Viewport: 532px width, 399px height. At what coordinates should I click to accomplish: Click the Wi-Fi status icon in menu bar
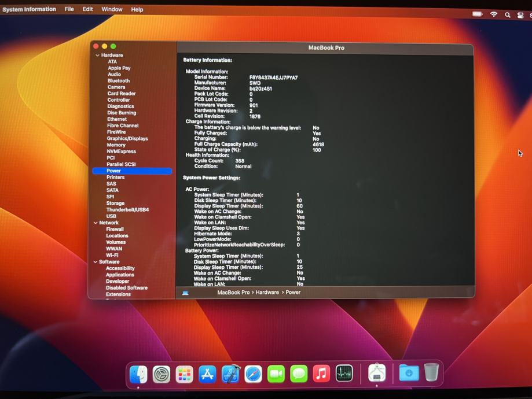click(x=494, y=14)
